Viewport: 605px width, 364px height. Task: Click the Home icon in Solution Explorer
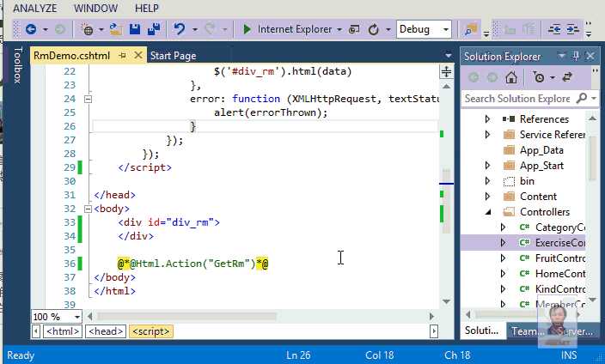[x=511, y=77]
